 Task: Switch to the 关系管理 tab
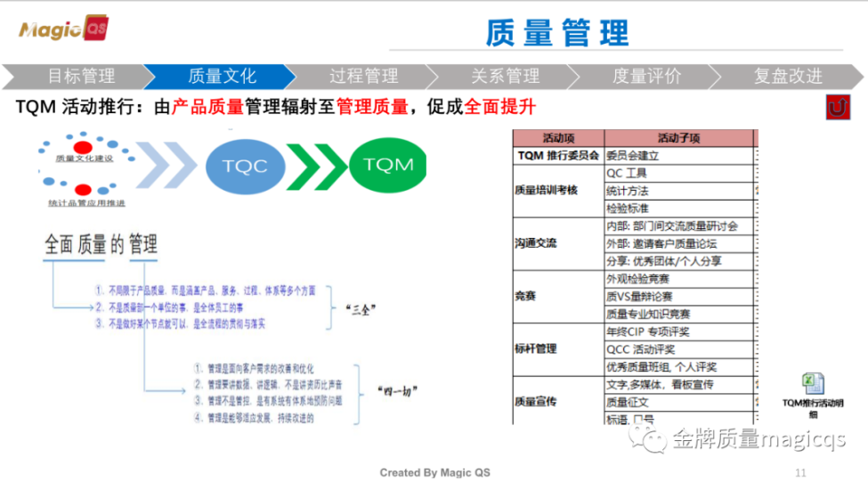506,76
